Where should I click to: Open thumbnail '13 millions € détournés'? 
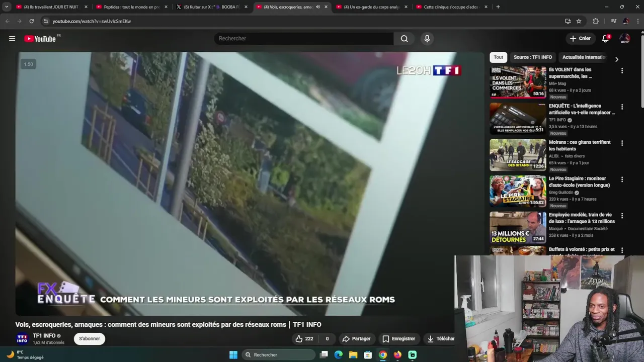coord(518,227)
